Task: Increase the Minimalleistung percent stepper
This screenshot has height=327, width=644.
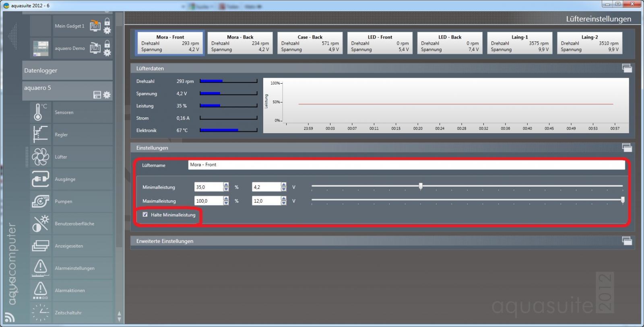Action: pos(226,185)
